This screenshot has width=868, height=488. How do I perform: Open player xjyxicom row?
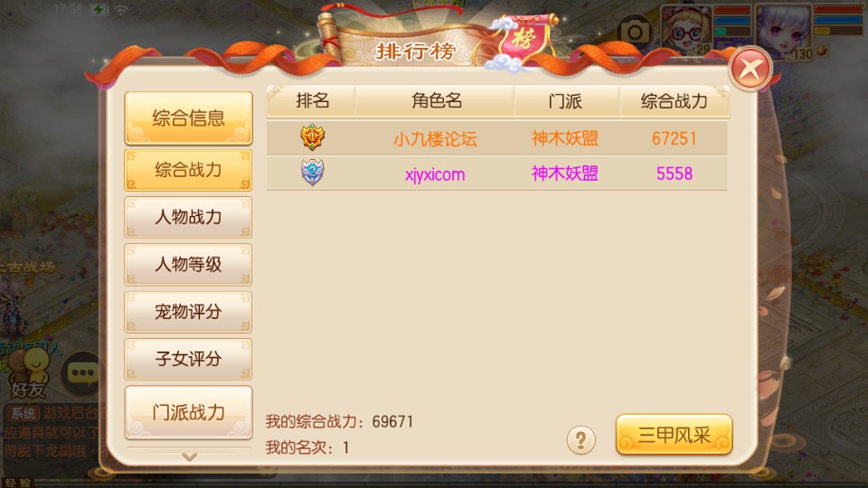(496, 174)
